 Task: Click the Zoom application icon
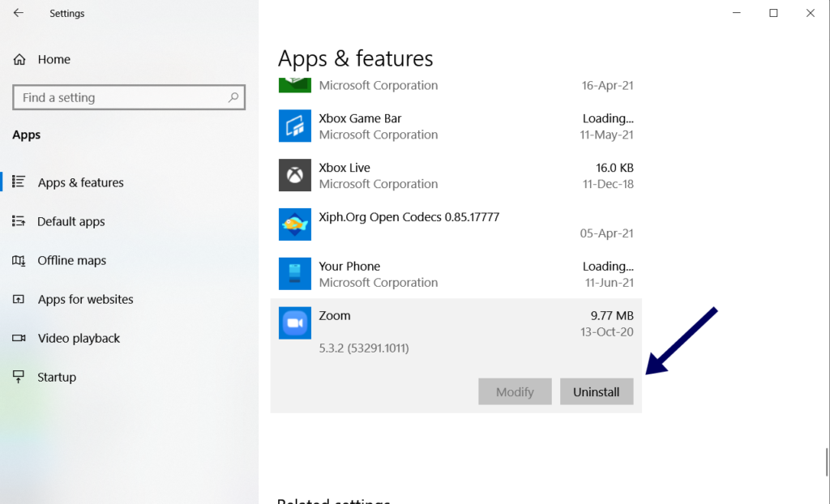pos(294,322)
